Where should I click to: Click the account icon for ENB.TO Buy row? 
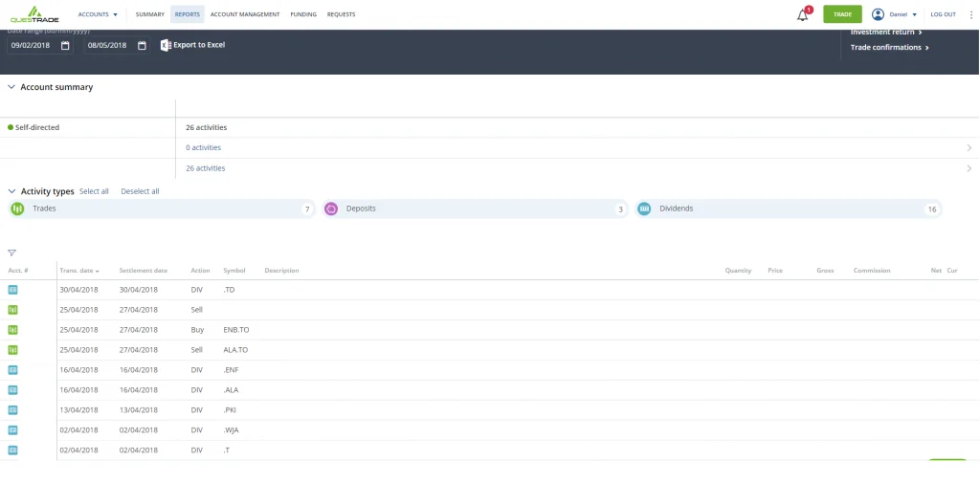[13, 330]
